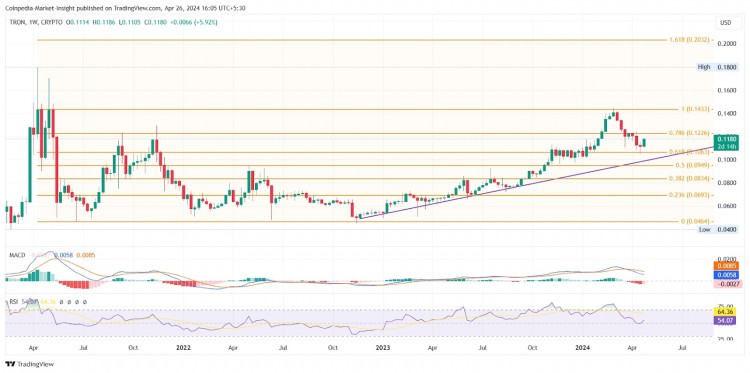Image resolution: width=750 pixels, height=373 pixels.
Task: Click the Coinpedia-Market-Insight published header text
Action: click(125, 8)
